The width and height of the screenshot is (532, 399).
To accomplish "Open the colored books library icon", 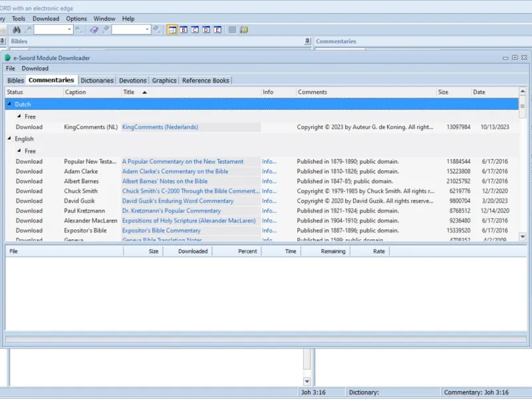I will point(244,30).
